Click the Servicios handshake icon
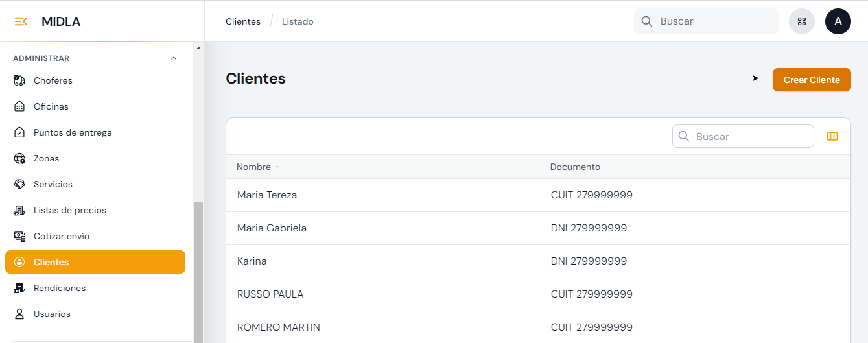Screen dimensions: 868x343 [19, 184]
